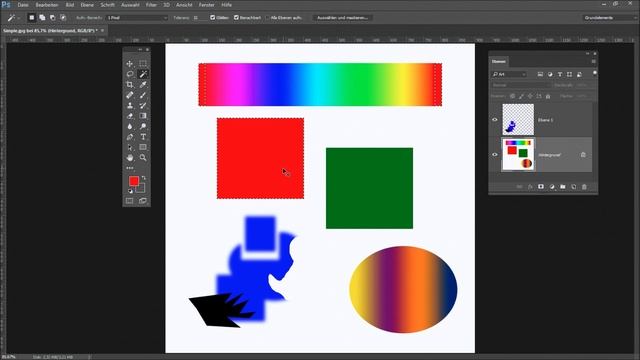
Task: Reset default foreground and background colors
Action: pos(130,191)
